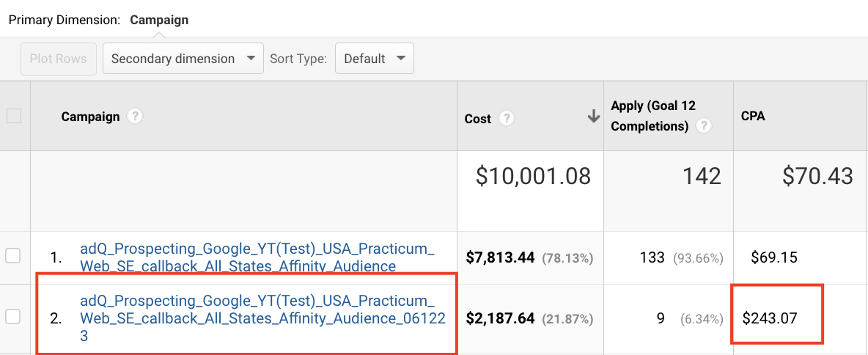Click the CPA column header

[753, 116]
